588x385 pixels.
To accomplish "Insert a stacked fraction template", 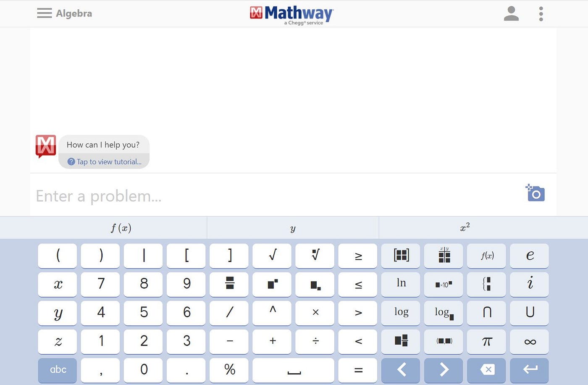I will [229, 284].
